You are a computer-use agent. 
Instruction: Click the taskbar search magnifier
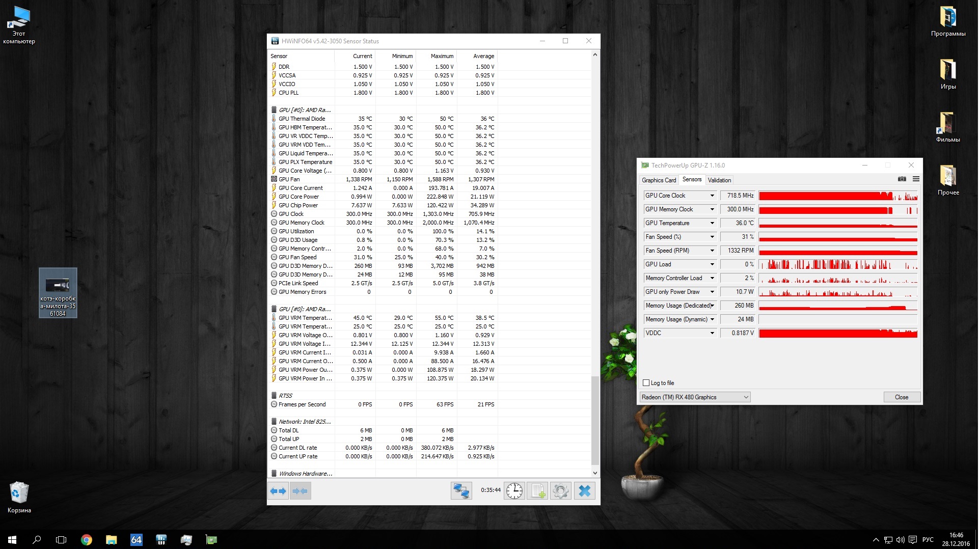(37, 540)
